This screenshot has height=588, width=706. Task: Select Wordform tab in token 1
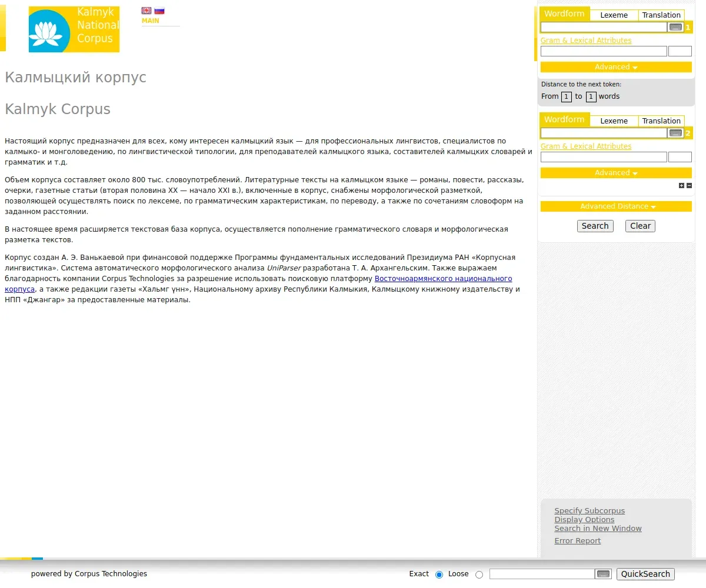click(x=564, y=14)
